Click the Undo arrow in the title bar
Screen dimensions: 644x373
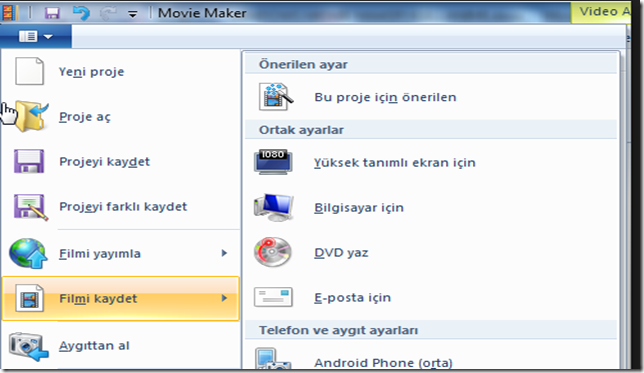(x=81, y=13)
